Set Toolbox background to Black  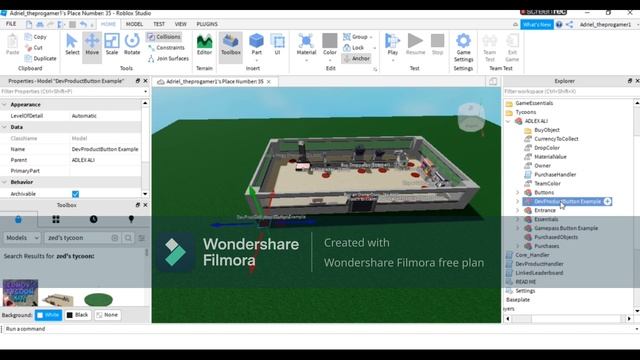click(x=78, y=315)
